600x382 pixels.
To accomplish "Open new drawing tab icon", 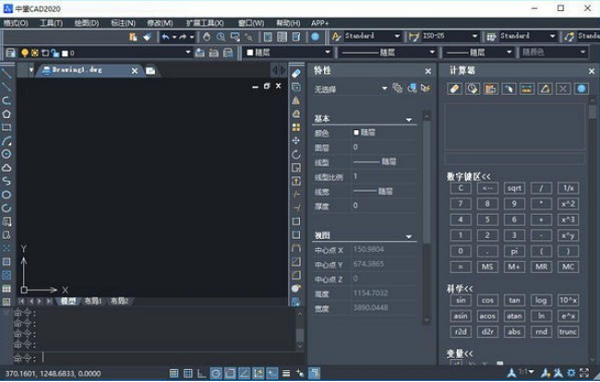I will 150,71.
